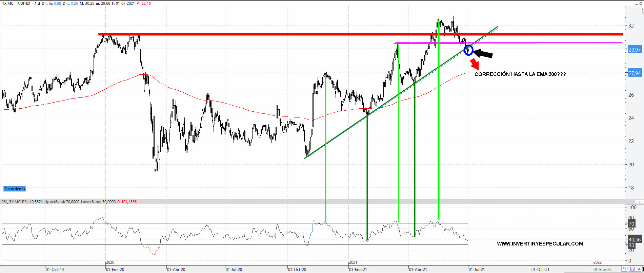Viewport: 644px width, 273px height.
Task: Click the 01-Jul-21 date on time axis
Action: pos(477,270)
